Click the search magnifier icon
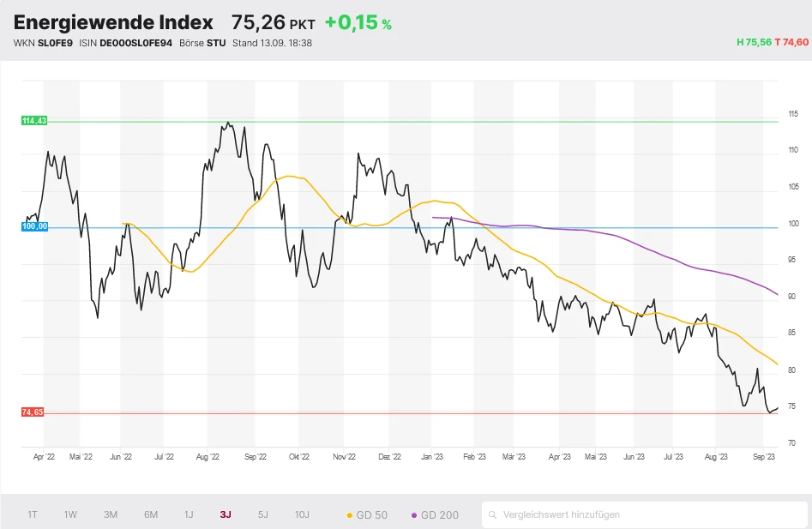 (493, 515)
